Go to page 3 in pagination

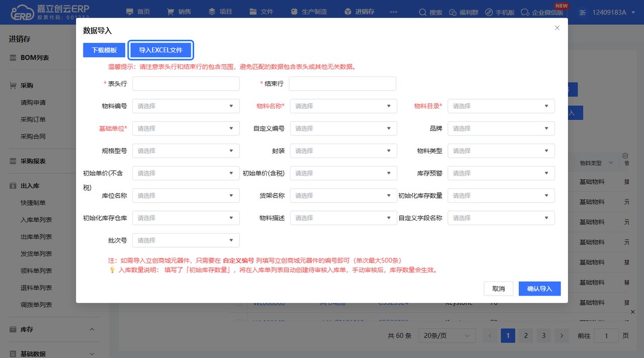[x=543, y=335]
